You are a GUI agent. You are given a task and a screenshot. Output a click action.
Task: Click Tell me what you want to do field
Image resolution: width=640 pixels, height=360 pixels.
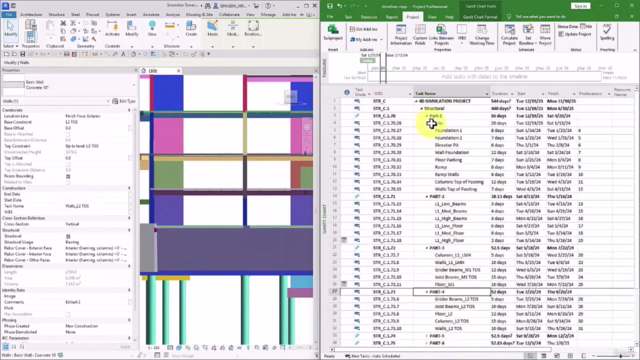point(540,17)
